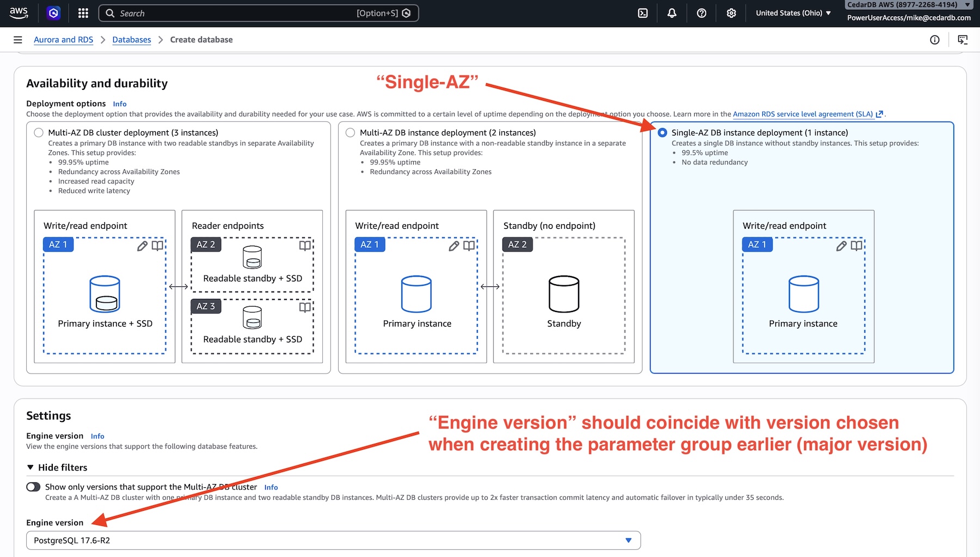The height and width of the screenshot is (557, 980).
Task: Open the services grid menu icon
Action: coord(83,13)
